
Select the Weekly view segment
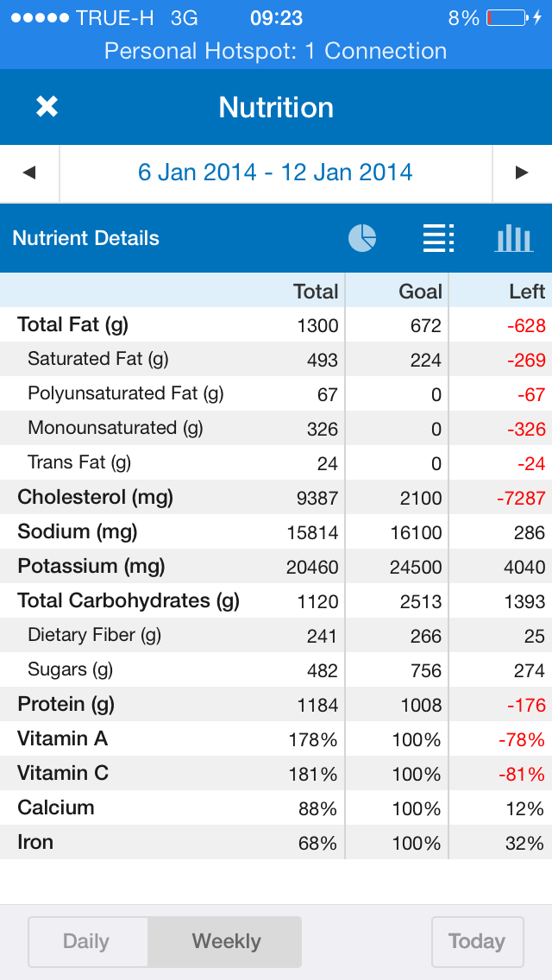(226, 941)
